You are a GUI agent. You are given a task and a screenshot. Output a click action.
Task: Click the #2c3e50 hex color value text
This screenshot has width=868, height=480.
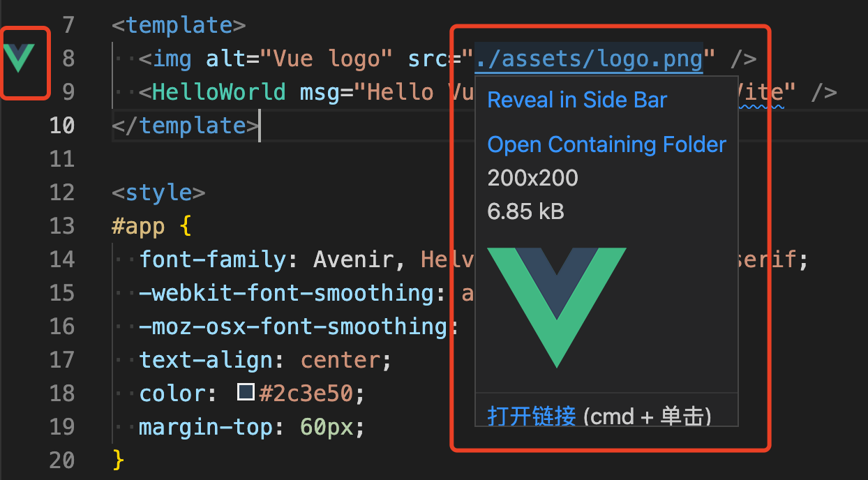click(x=306, y=393)
